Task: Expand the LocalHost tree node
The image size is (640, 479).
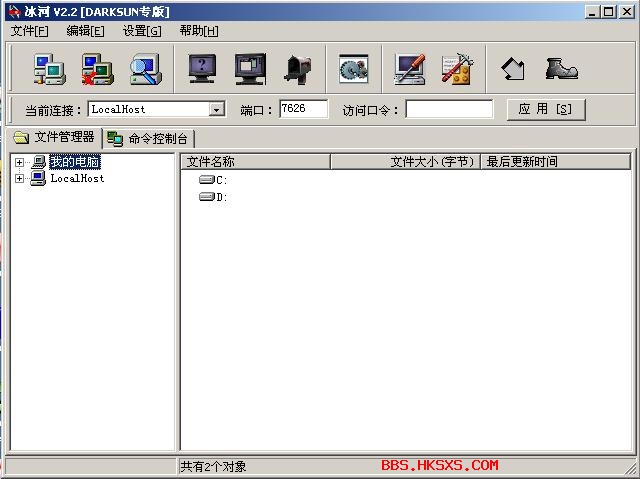Action: click(19, 178)
